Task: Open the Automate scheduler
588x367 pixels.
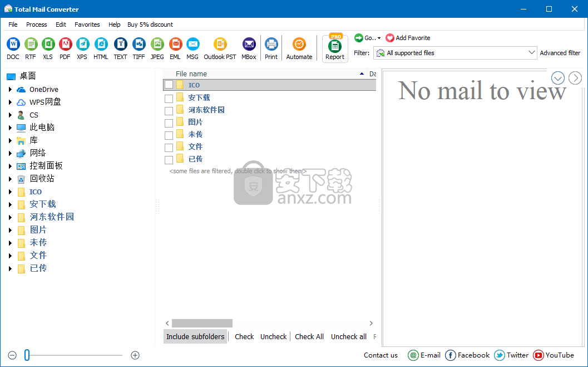Action: pos(299,48)
